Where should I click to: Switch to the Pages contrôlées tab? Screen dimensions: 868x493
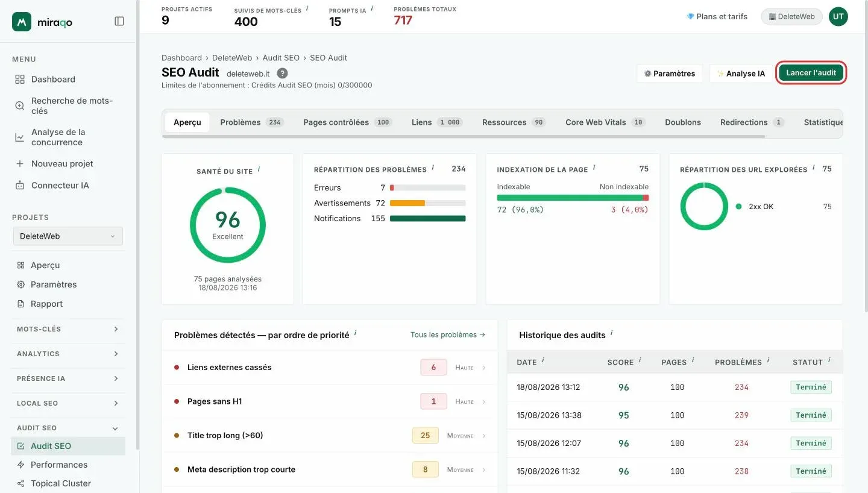[347, 122]
